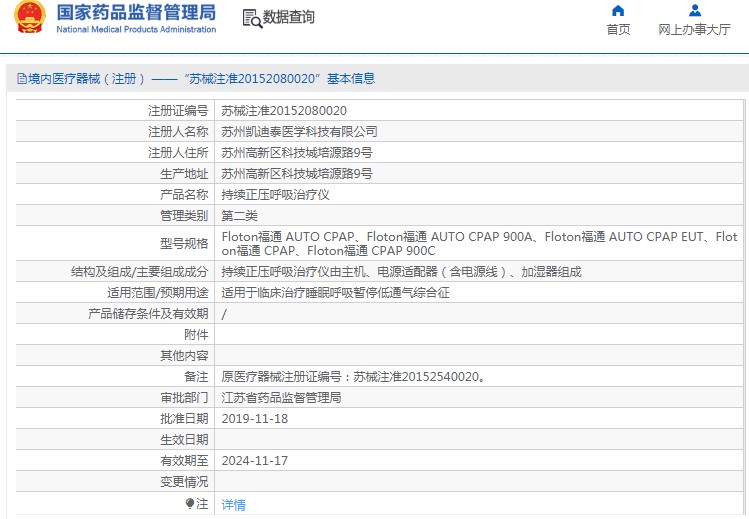749x519 pixels.
Task: Click the 生产地址 label
Action: coord(184,174)
